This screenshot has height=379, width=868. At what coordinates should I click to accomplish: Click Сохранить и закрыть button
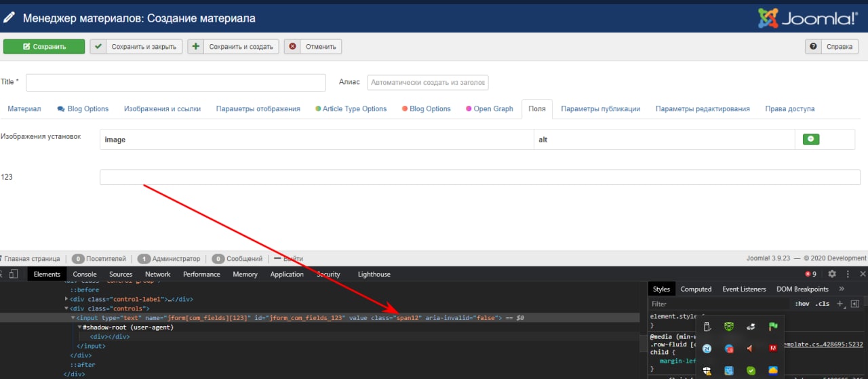coord(136,47)
